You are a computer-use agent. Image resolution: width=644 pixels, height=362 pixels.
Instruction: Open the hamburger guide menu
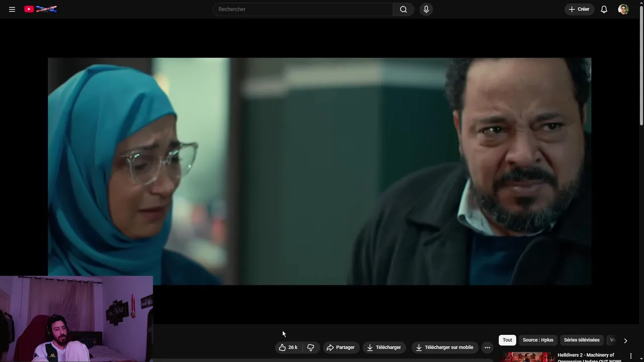pos(12,9)
